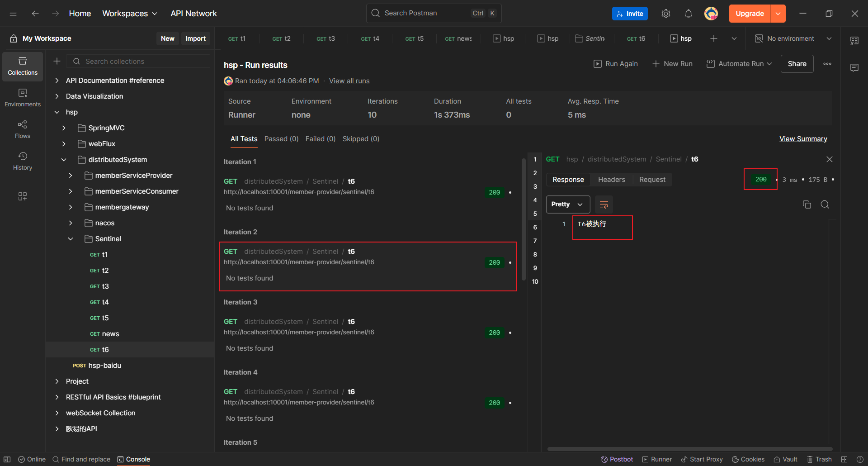Open the Environments sidebar panel
This screenshot has height=466, width=868.
click(x=23, y=98)
